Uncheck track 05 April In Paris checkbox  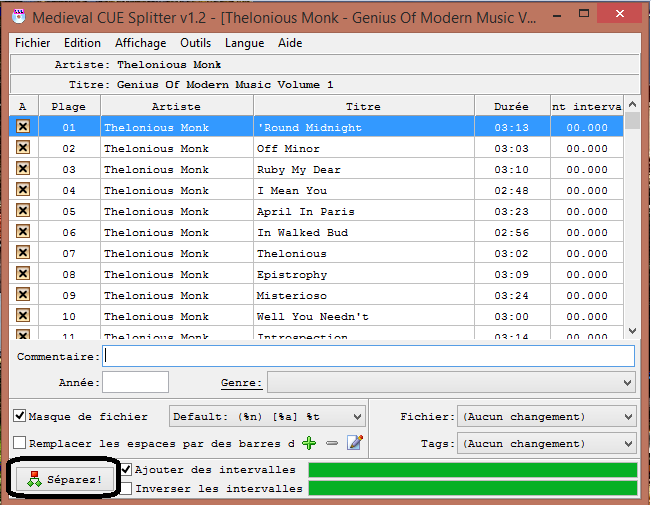[x=23, y=210]
